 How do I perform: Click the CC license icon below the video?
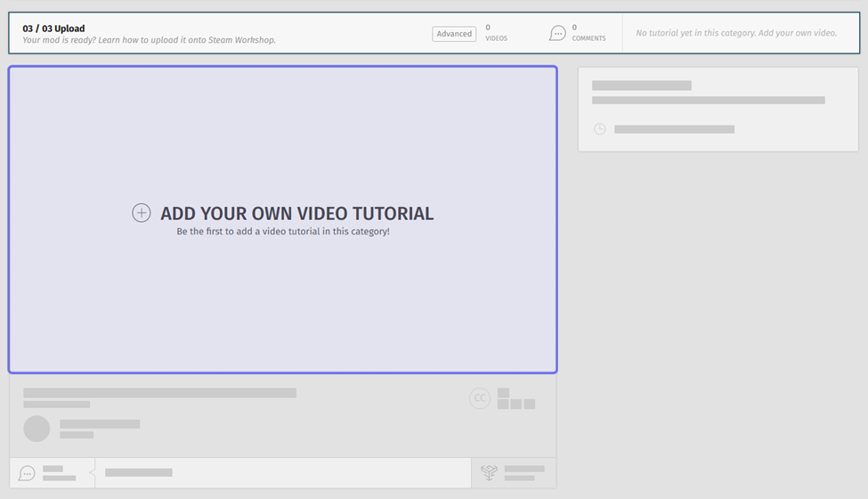point(480,398)
